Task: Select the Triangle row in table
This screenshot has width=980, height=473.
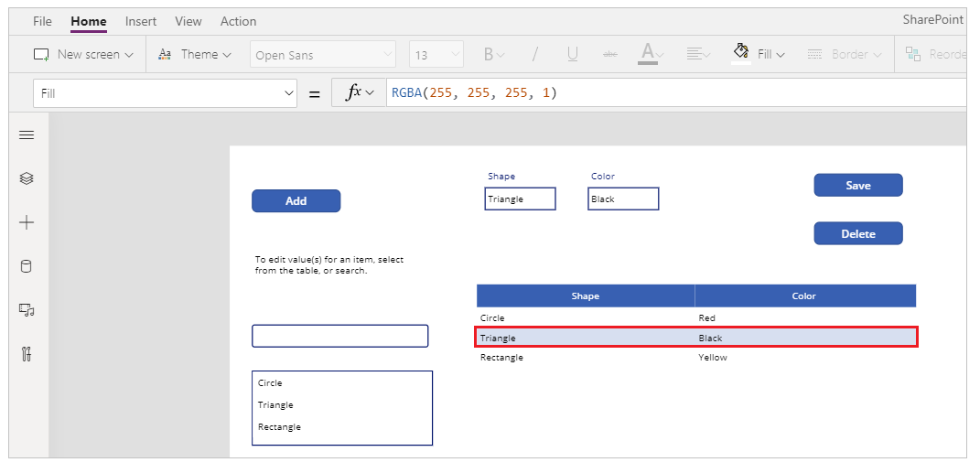Action: coord(696,338)
